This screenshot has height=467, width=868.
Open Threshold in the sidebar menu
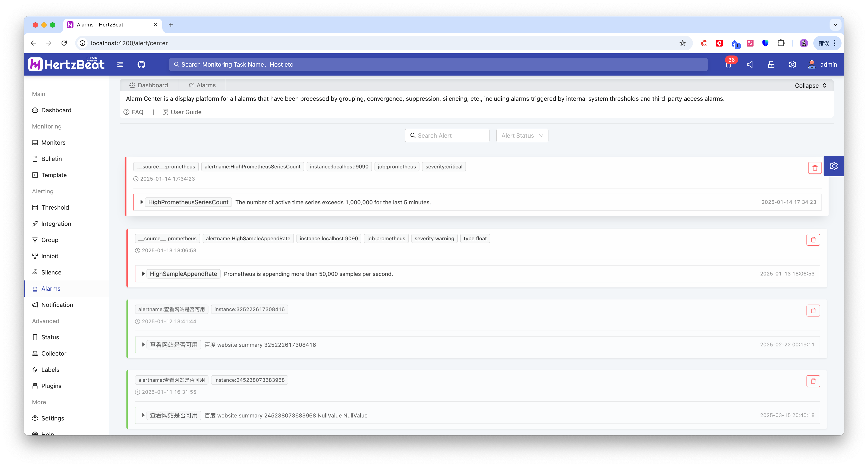click(55, 207)
